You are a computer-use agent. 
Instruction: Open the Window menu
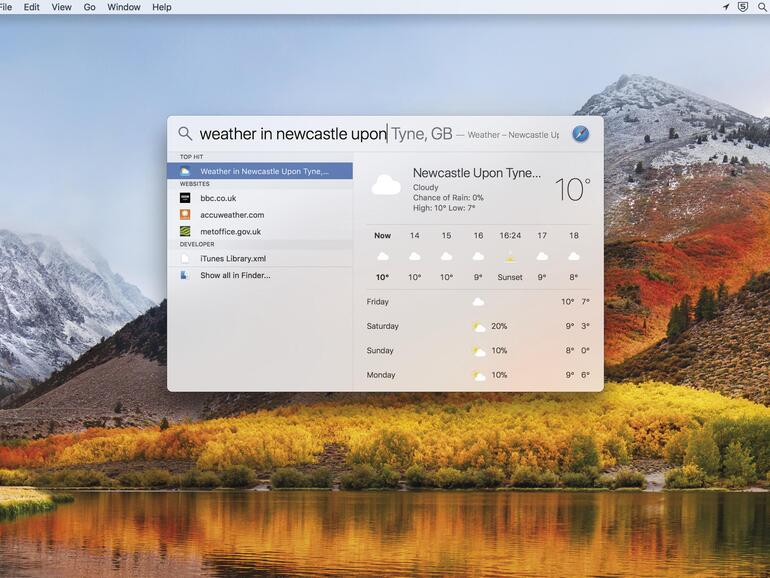tap(124, 7)
